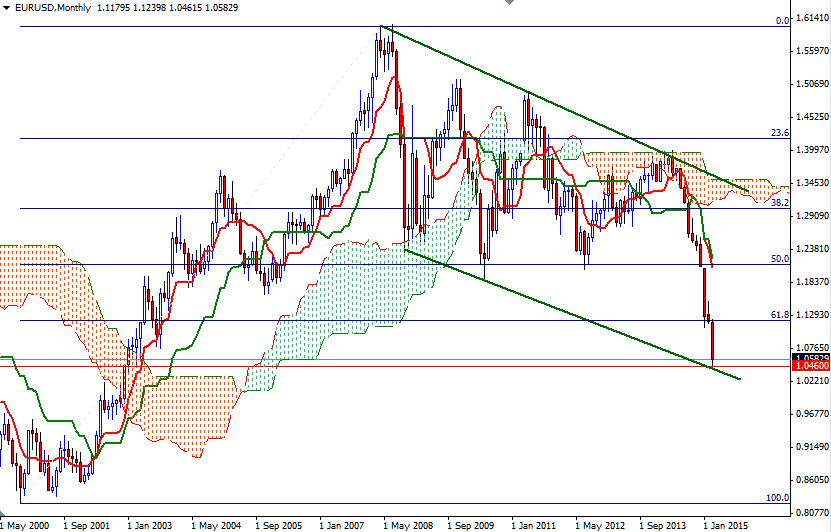Click the 1 Jan 2007 date label
831x532 pixels.
pyautogui.click(x=342, y=526)
